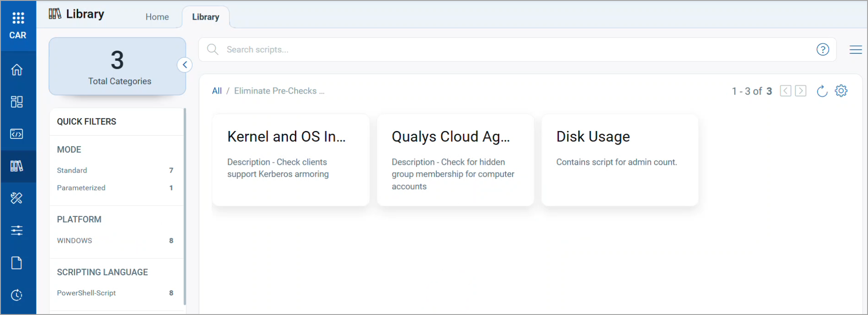Filter by Parameterized mode
The image size is (868, 315).
click(81, 188)
